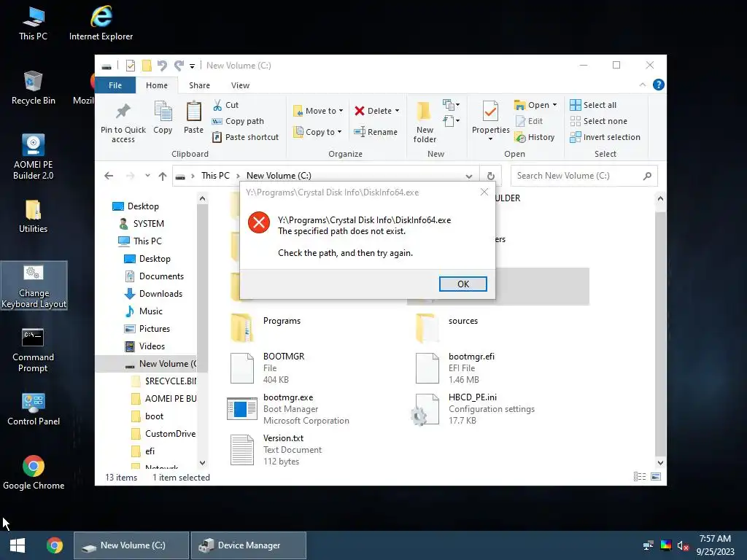
Task: Click Select none in ribbon
Action: [x=598, y=121]
